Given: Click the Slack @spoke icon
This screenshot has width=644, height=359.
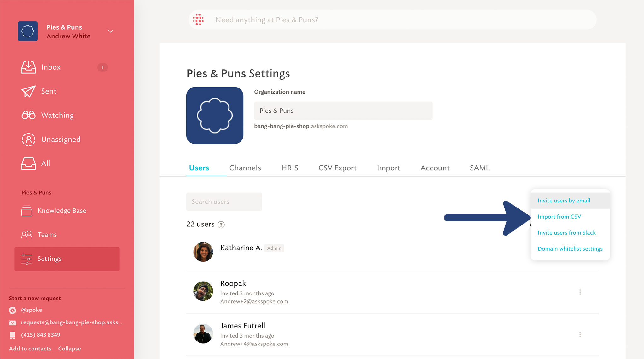Looking at the screenshot, I should 13,310.
